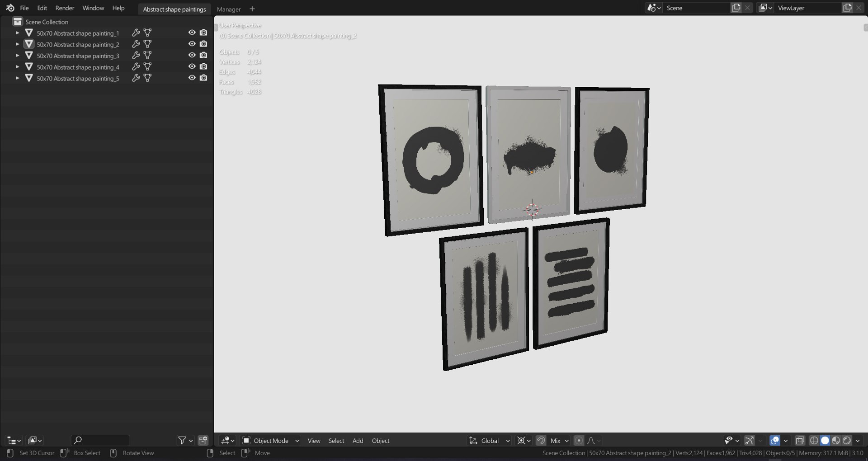
Task: Click Add in the viewport header
Action: (x=358, y=441)
